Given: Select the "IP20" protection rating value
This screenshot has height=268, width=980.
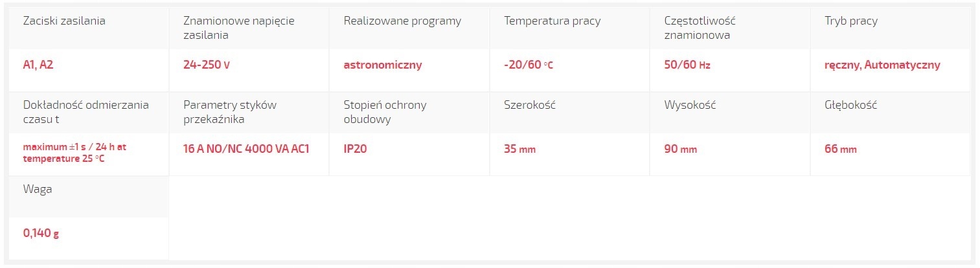Looking at the screenshot, I should (x=356, y=149).
